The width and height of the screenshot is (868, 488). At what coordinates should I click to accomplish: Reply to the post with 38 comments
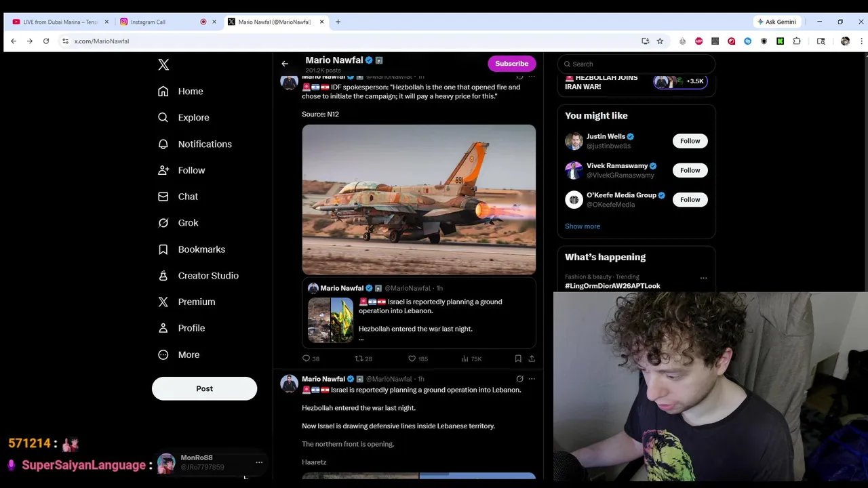(311, 359)
